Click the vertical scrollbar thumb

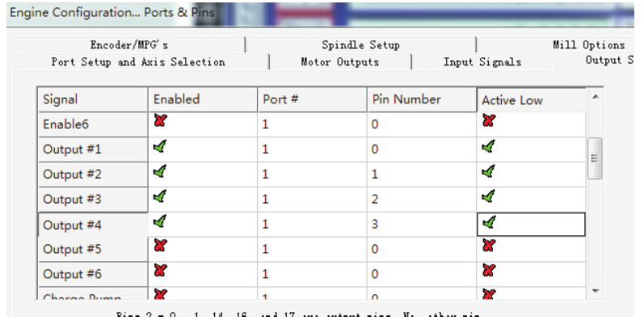[596, 158]
